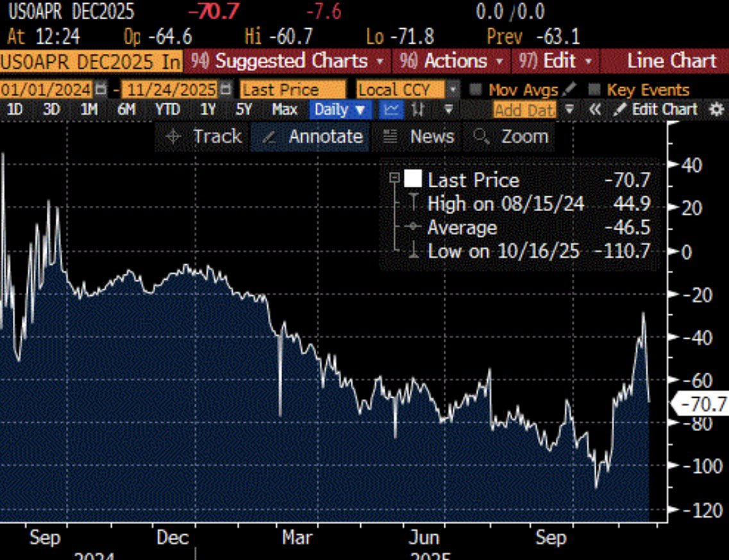
Task: Click -100 tick on price axis
Action: tap(702, 466)
